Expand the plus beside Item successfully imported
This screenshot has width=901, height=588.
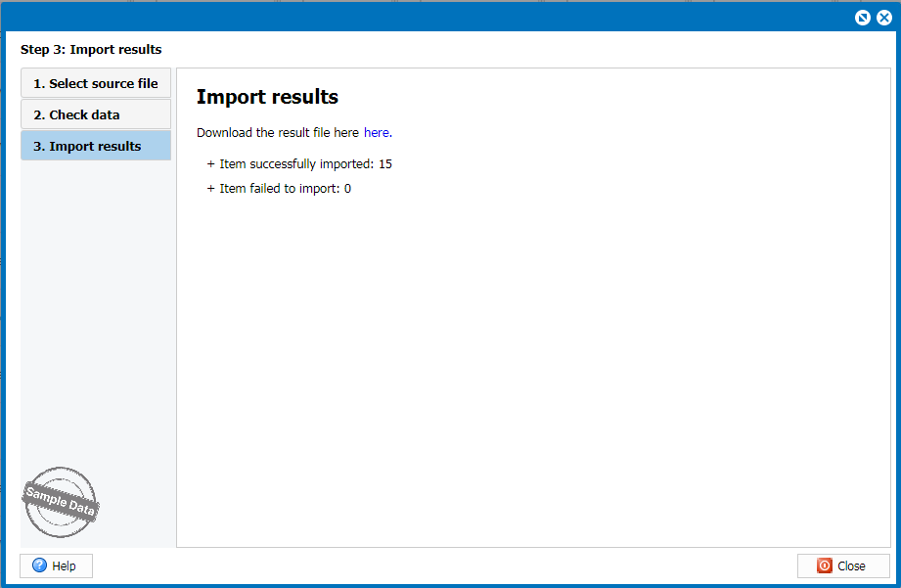[210, 164]
